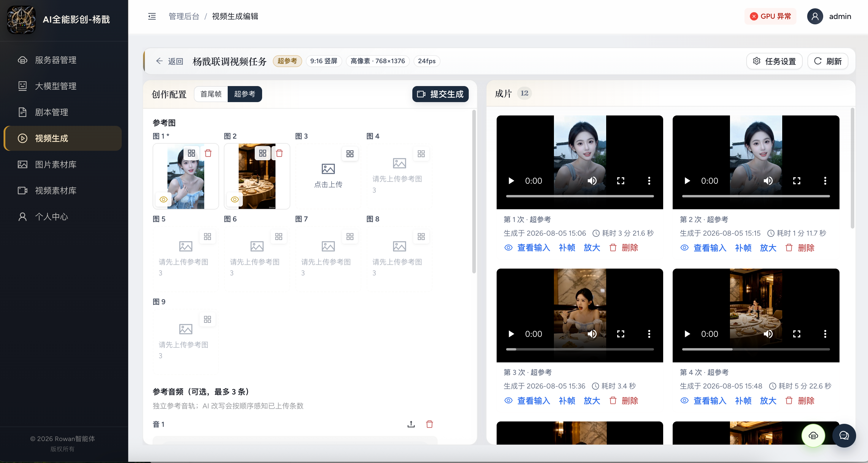Play the 第 4 次 video
The height and width of the screenshot is (463, 868).
point(688,334)
